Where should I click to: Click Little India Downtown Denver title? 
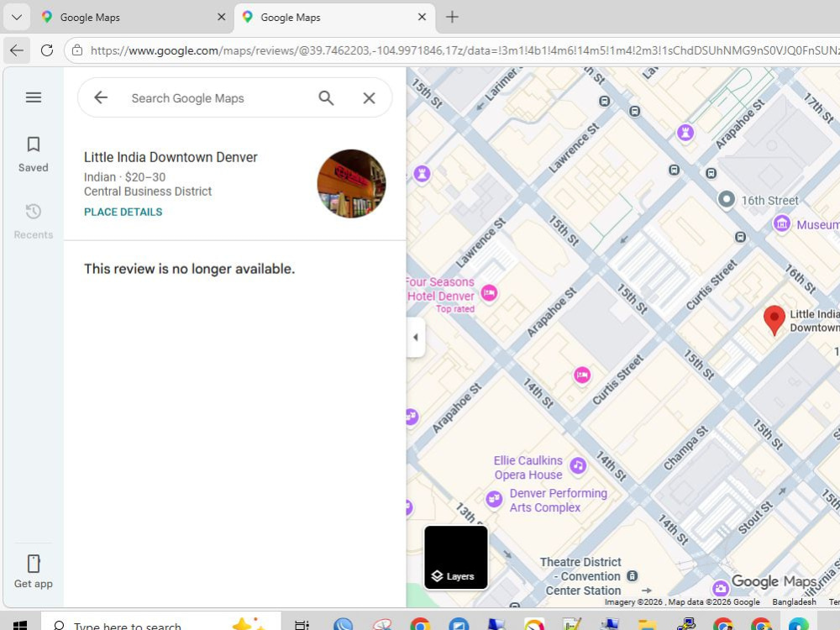pyautogui.click(x=171, y=157)
